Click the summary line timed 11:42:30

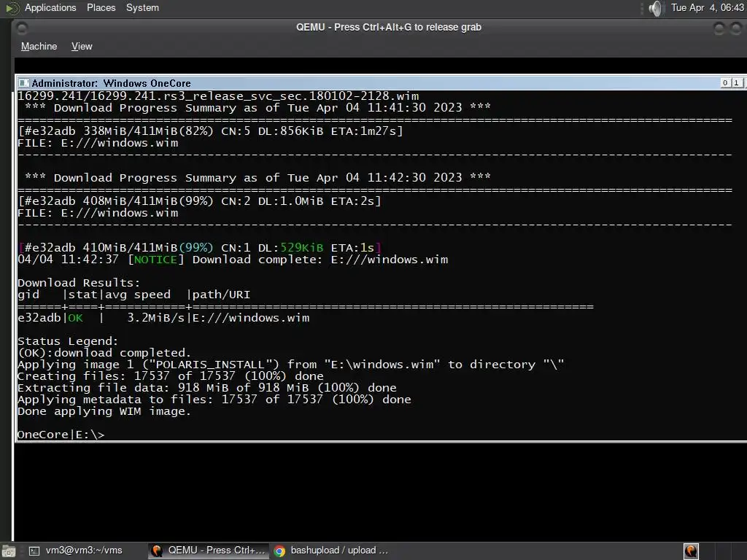click(x=258, y=178)
